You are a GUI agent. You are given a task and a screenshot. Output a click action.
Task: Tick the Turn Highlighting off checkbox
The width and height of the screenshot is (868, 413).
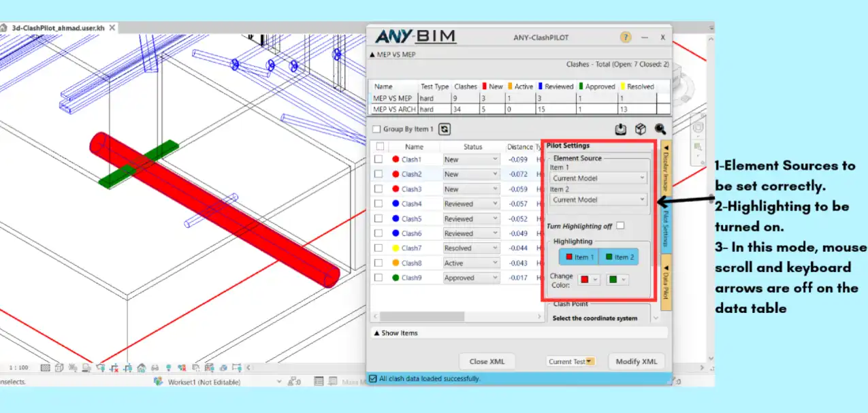[620, 225]
